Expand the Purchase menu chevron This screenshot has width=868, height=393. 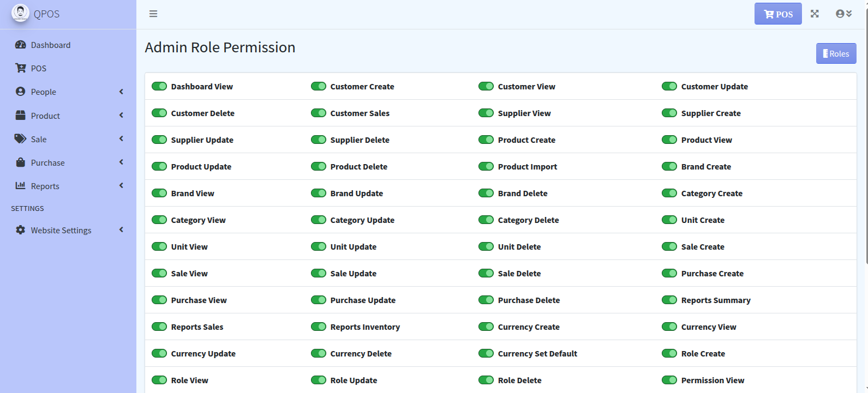coord(121,162)
